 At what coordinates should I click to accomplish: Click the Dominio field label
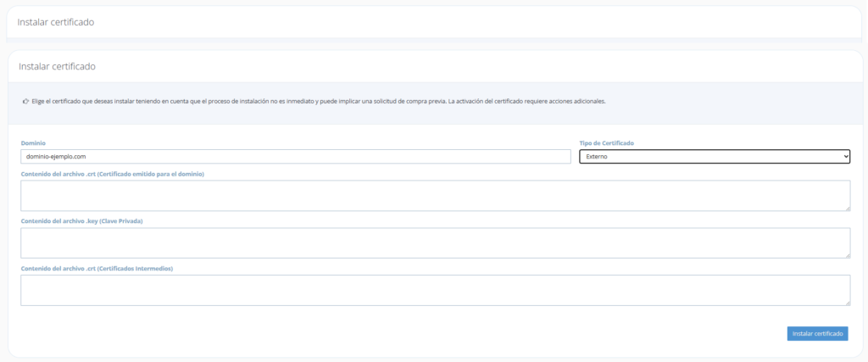point(34,143)
